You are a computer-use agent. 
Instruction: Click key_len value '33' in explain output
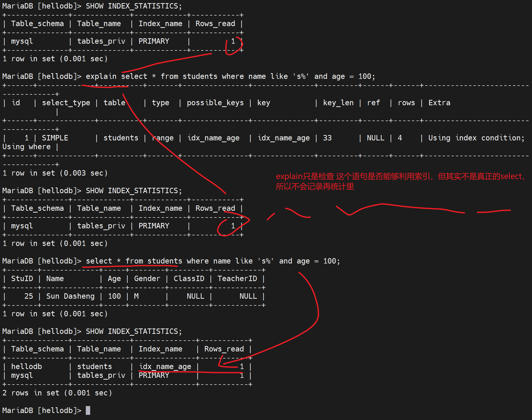coord(327,138)
